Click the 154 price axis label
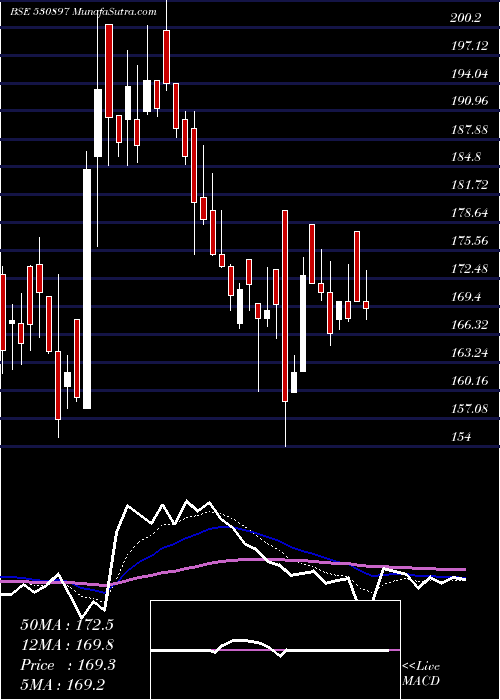The width and height of the screenshot is (500, 700). [460, 436]
